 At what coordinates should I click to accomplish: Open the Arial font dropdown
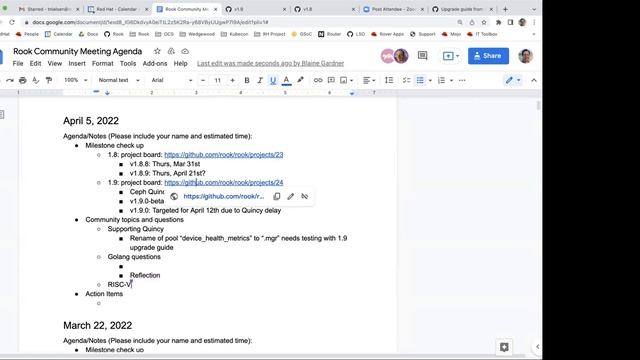(171, 80)
